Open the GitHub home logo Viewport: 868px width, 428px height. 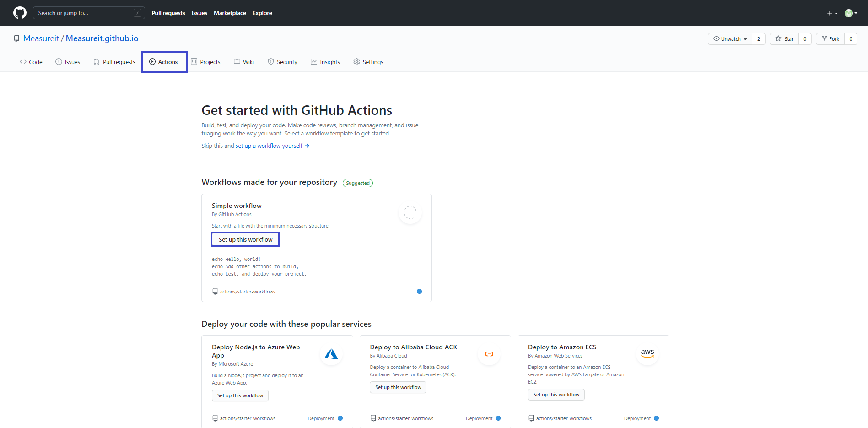(20, 13)
